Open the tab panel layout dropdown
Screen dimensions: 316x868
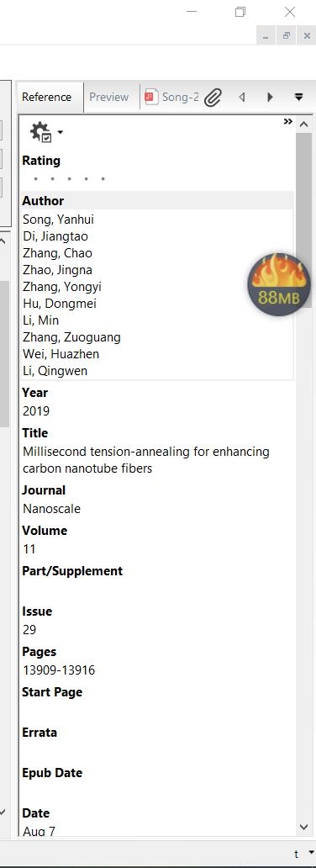click(299, 98)
